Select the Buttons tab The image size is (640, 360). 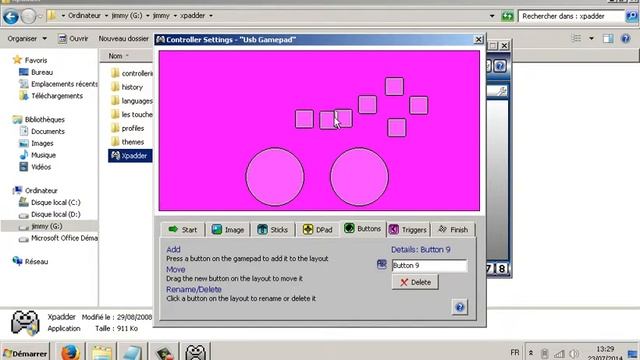362,229
